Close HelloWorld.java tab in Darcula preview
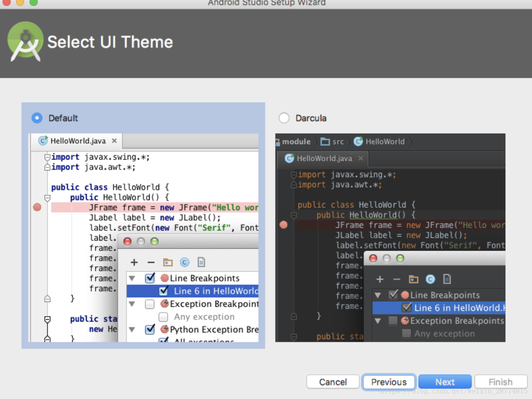 [361, 158]
